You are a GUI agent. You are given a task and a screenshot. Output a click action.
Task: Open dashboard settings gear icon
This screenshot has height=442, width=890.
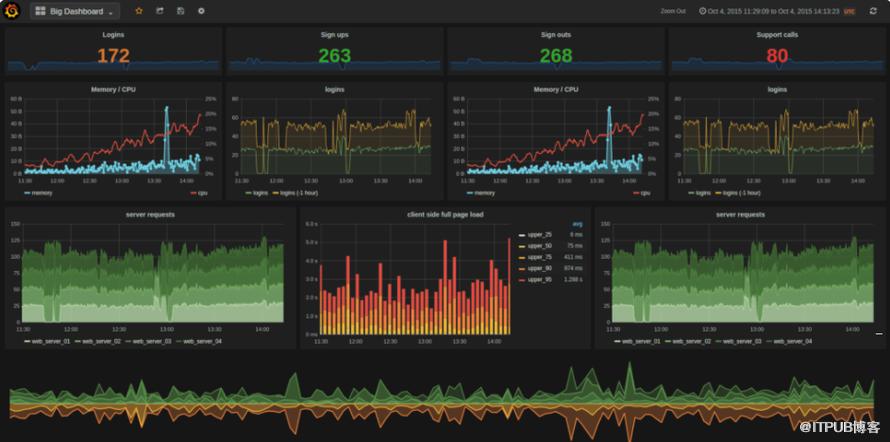click(201, 11)
